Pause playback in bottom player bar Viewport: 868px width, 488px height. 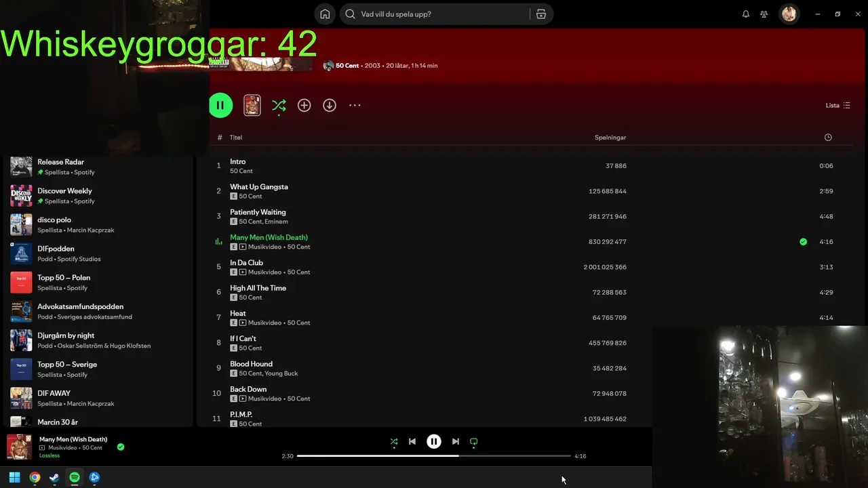pyautogui.click(x=434, y=442)
